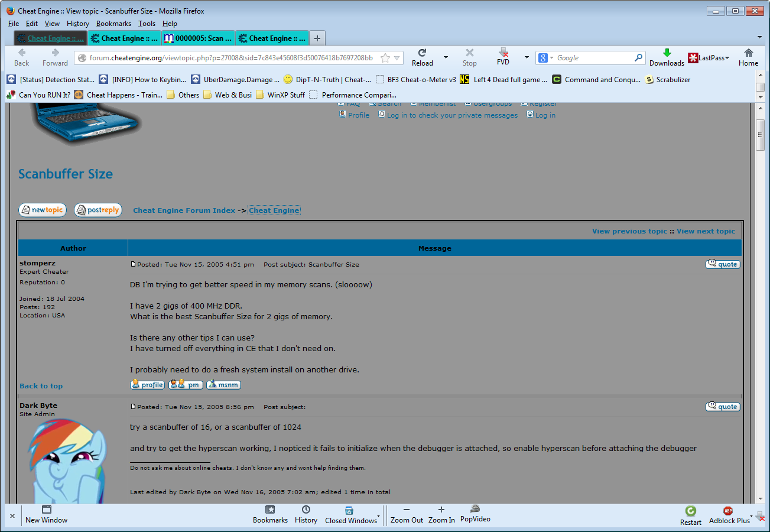Expand the LastPass dropdown arrow
This screenshot has width=770, height=532.
(x=727, y=58)
